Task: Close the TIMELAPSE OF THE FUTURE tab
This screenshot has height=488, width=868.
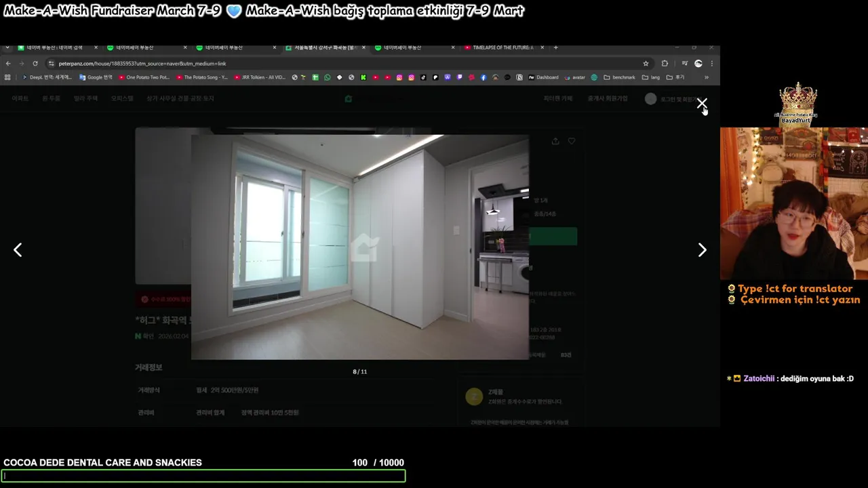Action: coord(542,47)
